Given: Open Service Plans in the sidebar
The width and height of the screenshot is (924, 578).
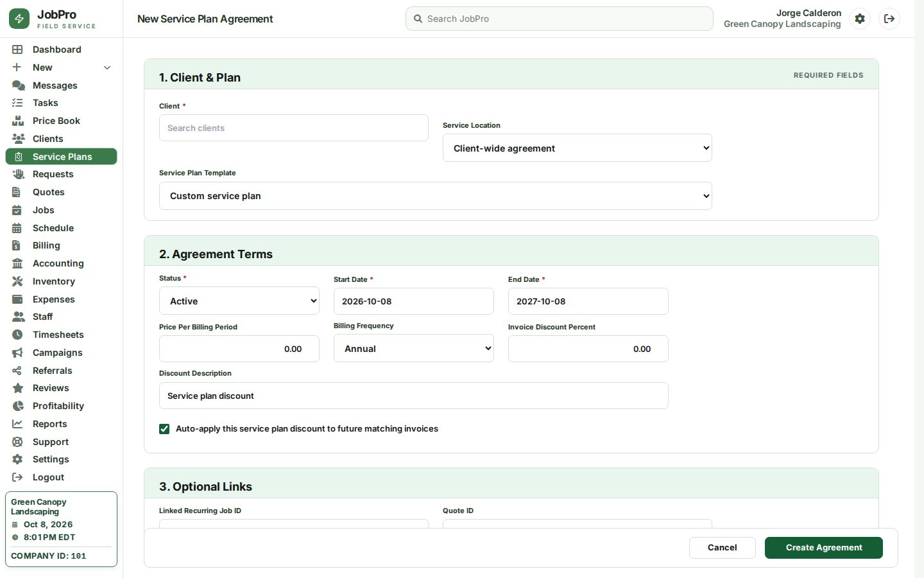Looking at the screenshot, I should click(62, 157).
